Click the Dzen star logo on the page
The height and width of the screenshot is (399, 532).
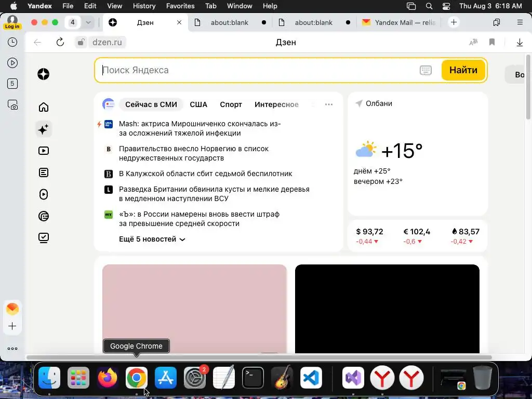44,74
